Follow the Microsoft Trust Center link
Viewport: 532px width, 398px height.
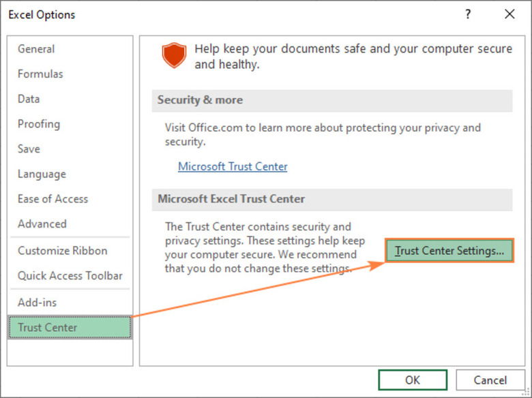233,166
